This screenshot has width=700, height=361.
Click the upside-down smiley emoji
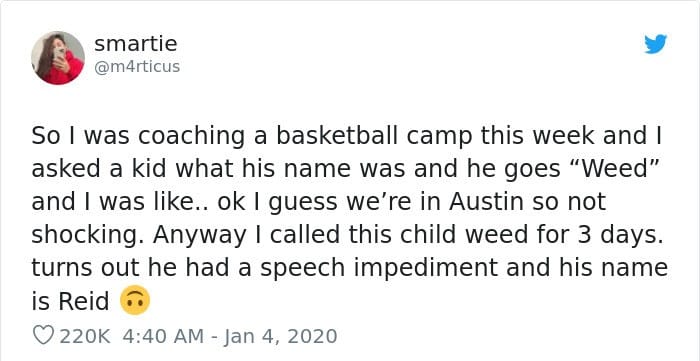tap(135, 300)
